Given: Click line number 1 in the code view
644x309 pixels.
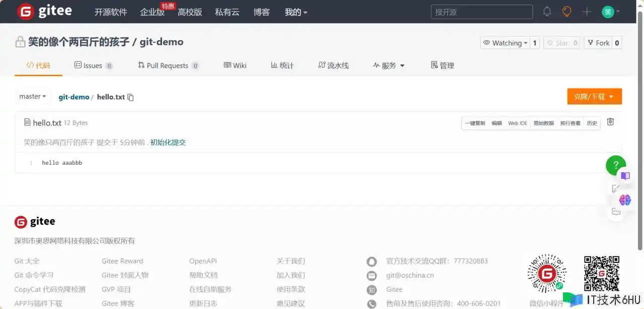Looking at the screenshot, I should [31, 163].
